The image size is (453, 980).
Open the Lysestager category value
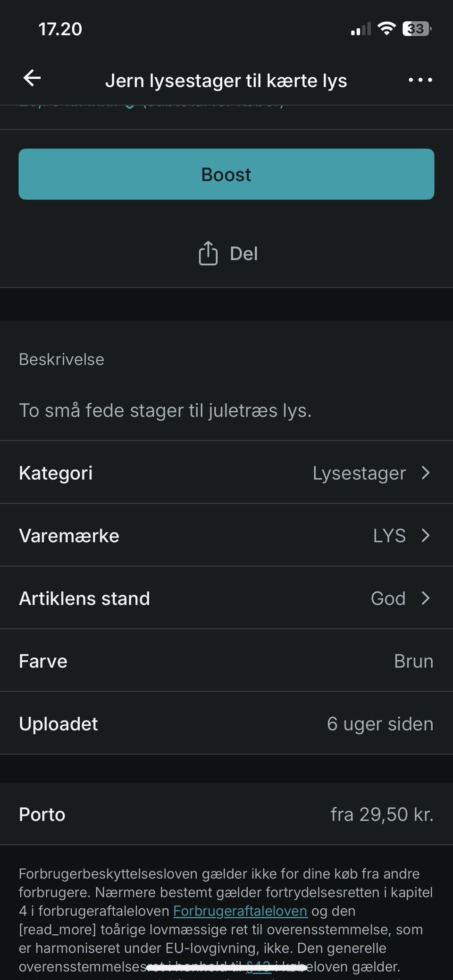click(x=359, y=473)
